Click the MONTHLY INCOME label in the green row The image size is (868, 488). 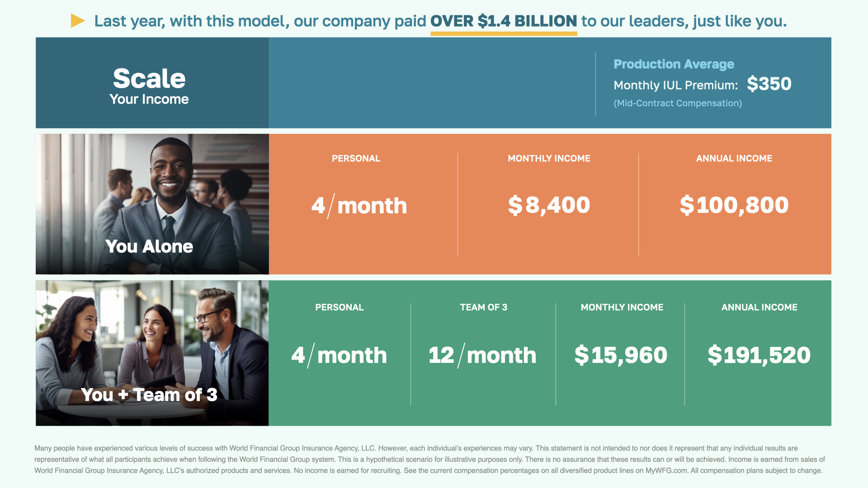click(x=622, y=307)
